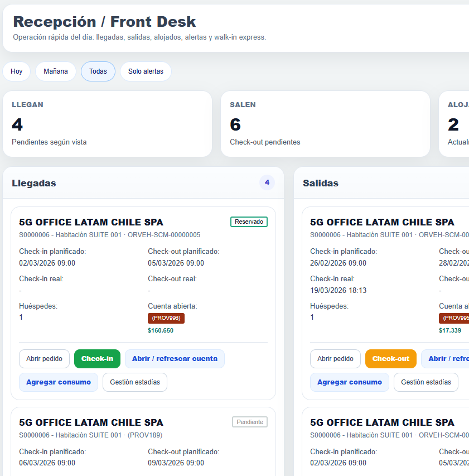
Task: Click the Llegadas count badge showing 4
Action: click(x=267, y=182)
